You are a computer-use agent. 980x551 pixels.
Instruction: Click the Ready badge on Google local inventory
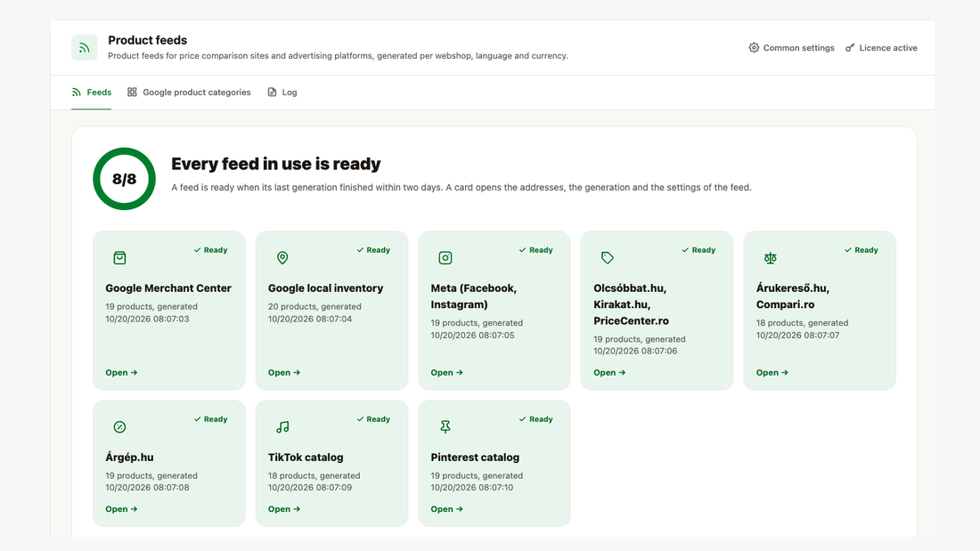[x=373, y=250]
